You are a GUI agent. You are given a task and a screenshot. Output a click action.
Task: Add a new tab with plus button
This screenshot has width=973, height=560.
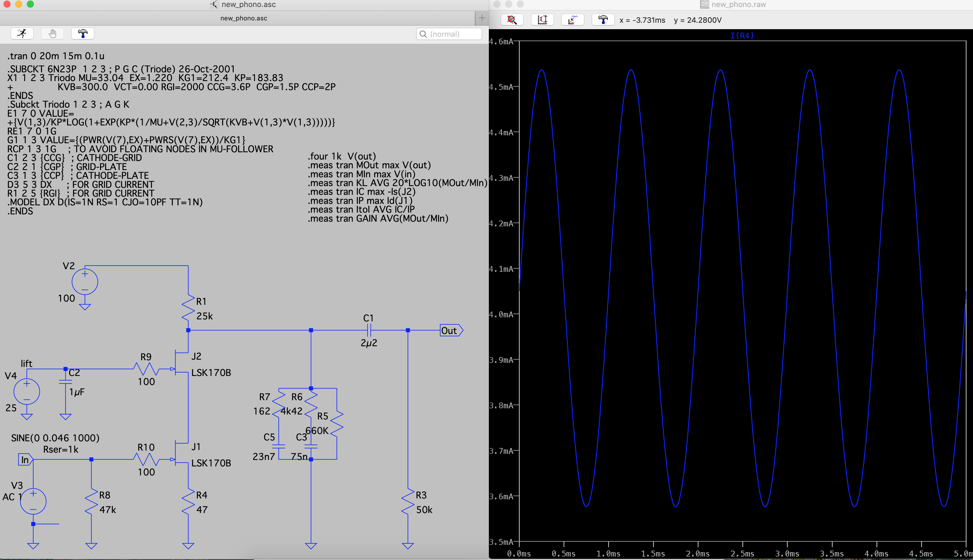482,18
